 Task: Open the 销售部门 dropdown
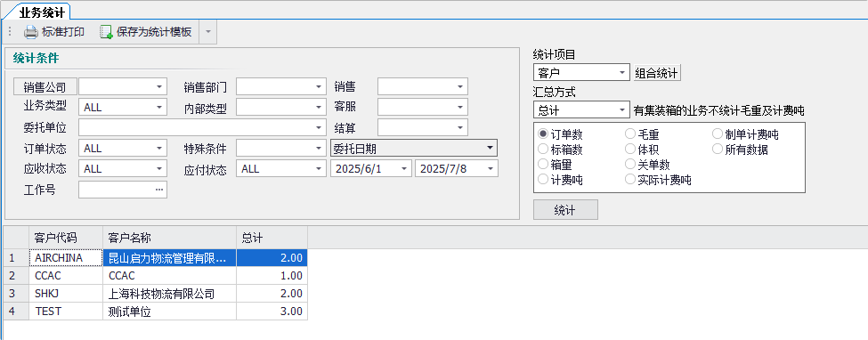(319, 87)
